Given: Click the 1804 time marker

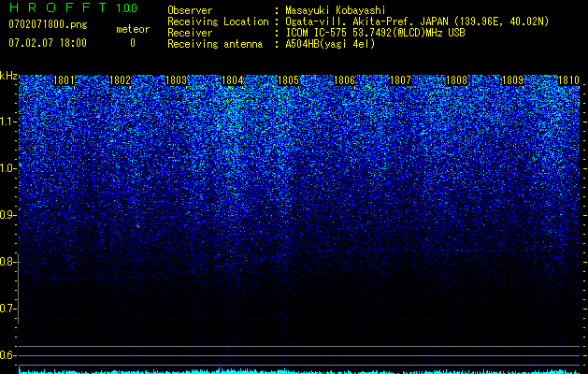Looking at the screenshot, I should [232, 80].
